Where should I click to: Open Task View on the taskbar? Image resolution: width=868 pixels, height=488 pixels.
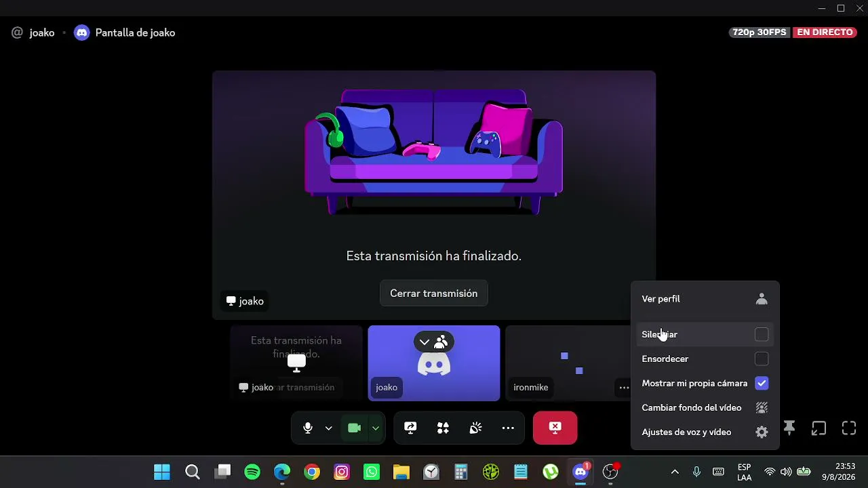coord(222,472)
